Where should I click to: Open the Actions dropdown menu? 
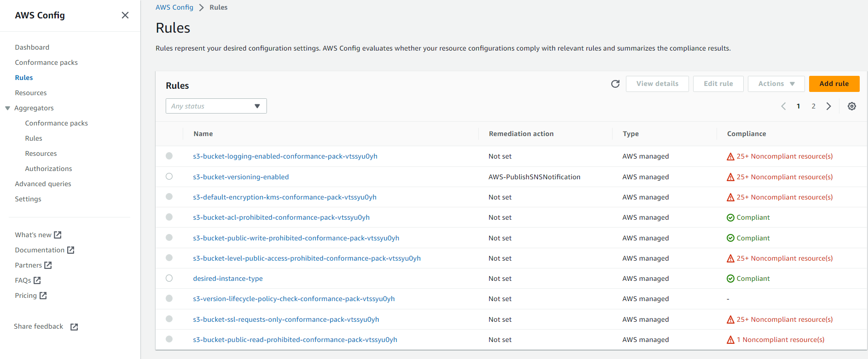[x=776, y=84]
